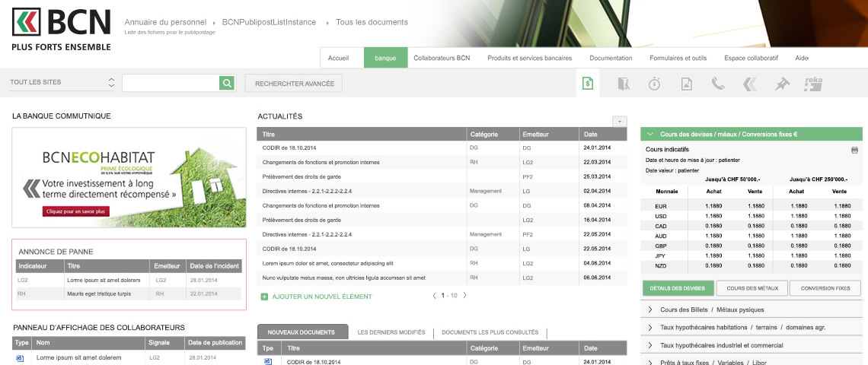Print the Cours indicatifs panel
Image resolution: width=868 pixels, height=365 pixels.
854,150
